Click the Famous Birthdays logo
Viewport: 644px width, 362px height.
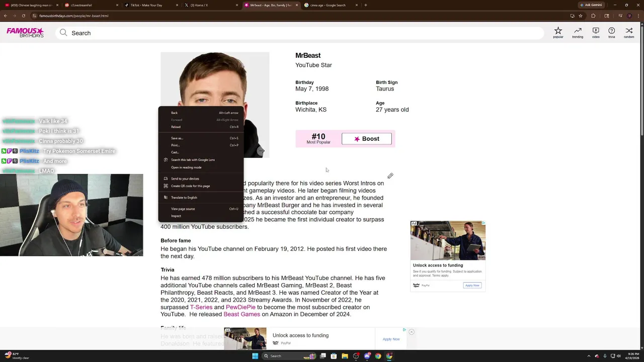pos(25,33)
